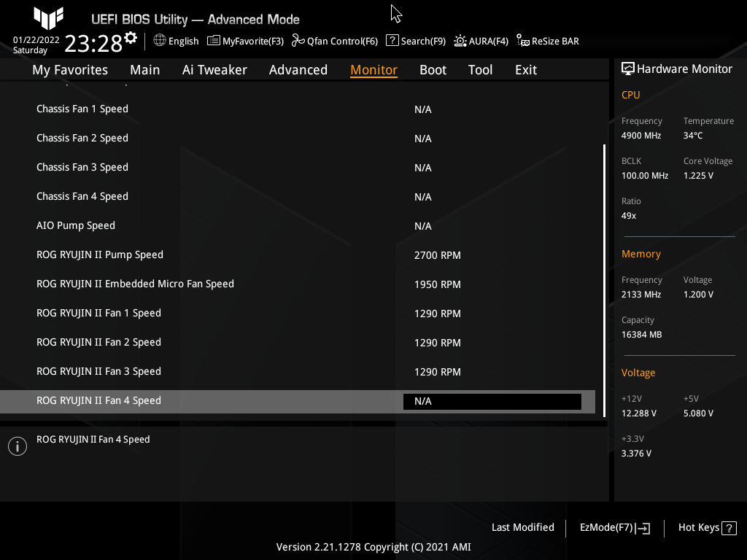Screen dimensions: 747x560
Task: Click the 4900 MHz CPU frequency value
Action: click(641, 136)
